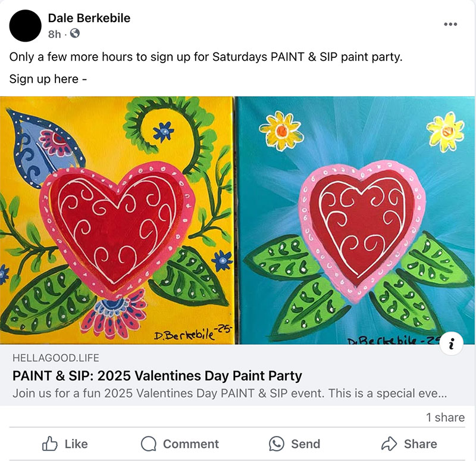The width and height of the screenshot is (476, 461).
Task: Open the post's 8h timestamp link
Action: (54, 34)
